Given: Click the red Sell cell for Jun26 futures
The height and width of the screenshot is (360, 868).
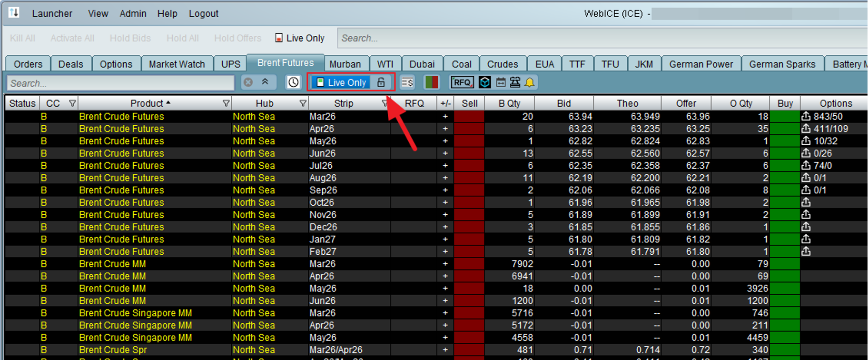Looking at the screenshot, I should (469, 153).
